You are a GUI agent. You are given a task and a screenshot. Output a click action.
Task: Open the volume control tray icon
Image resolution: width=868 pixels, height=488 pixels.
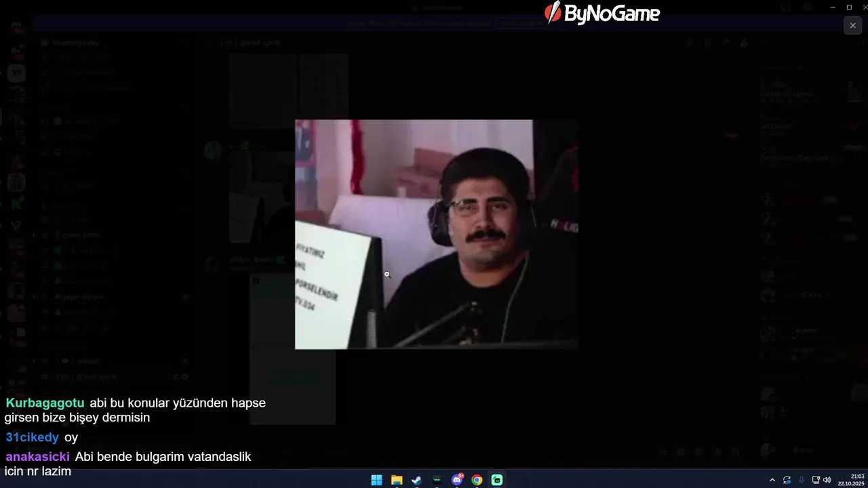[827, 480]
